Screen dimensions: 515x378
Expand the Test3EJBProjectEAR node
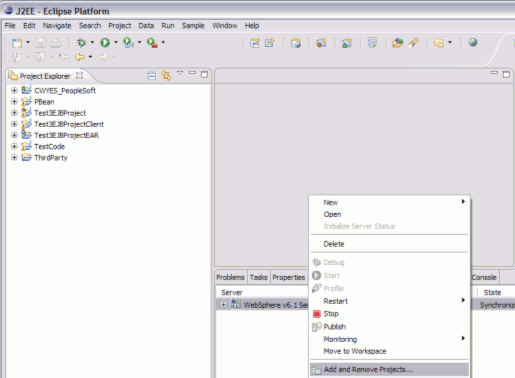[x=14, y=135]
